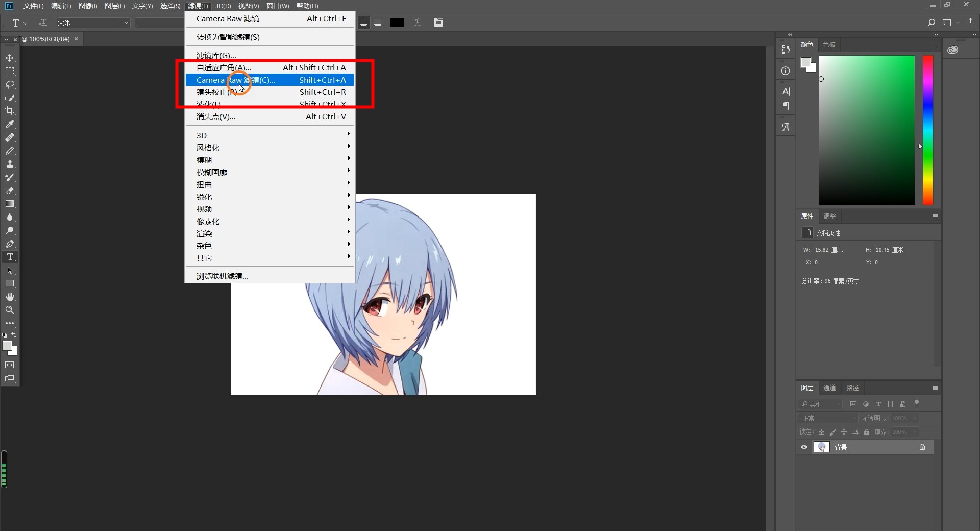Select the Rectangle shape tool

pos(10,283)
